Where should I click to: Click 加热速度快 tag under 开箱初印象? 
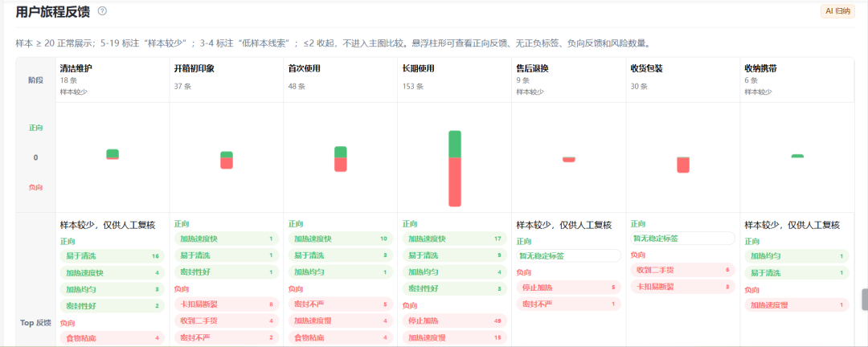227,239
